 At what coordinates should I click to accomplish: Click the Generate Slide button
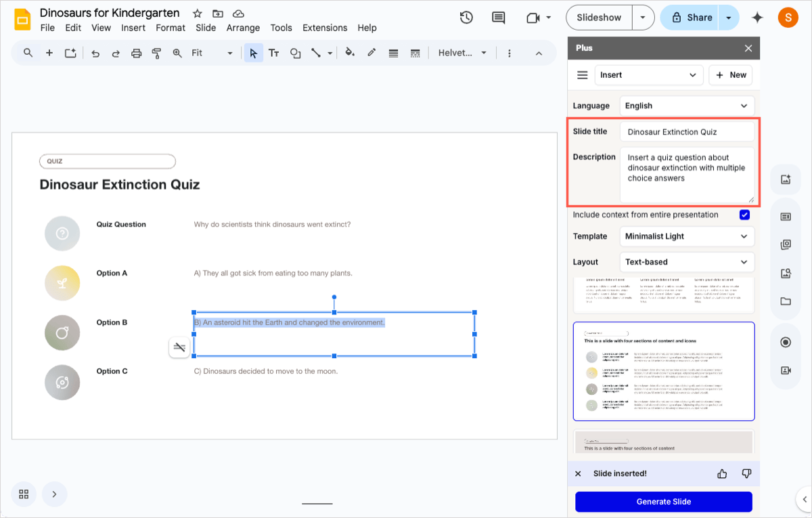(664, 502)
